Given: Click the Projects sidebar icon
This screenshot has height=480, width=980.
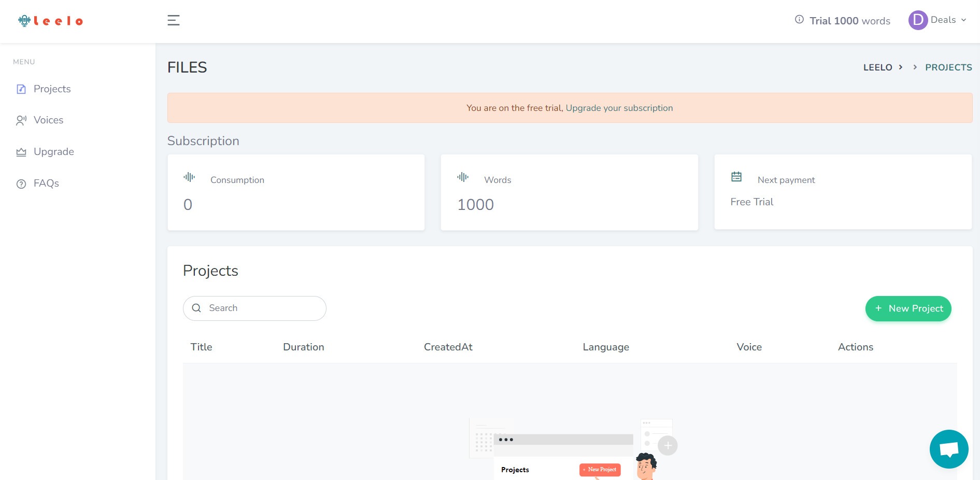Looking at the screenshot, I should pos(21,89).
